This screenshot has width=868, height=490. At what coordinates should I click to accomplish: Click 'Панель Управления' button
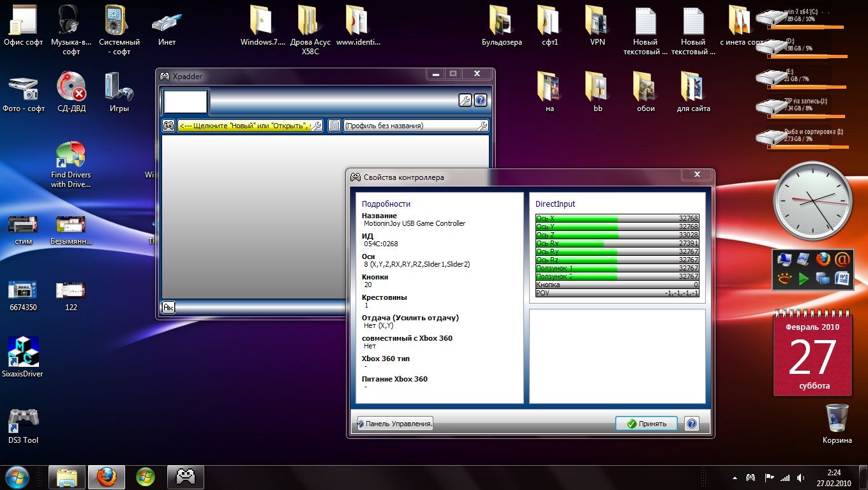[x=395, y=424]
